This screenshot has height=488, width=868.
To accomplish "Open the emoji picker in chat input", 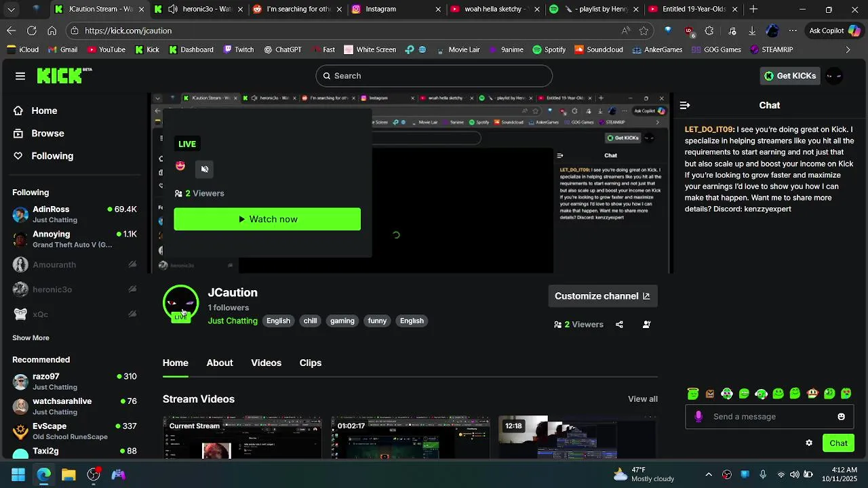I will click(842, 417).
